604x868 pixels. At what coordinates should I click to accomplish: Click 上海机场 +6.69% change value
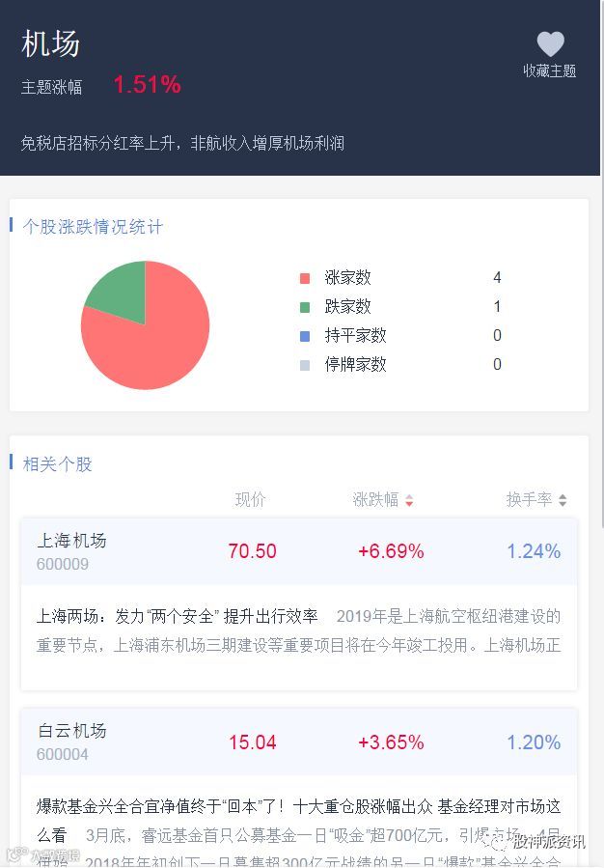(x=391, y=551)
